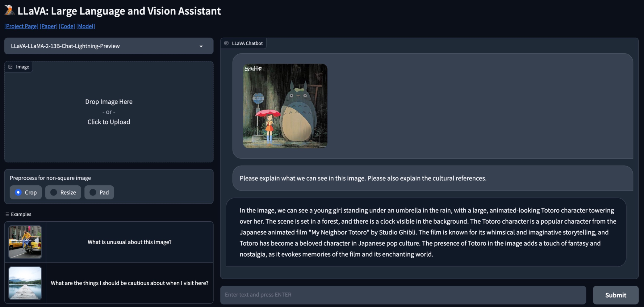The width and height of the screenshot is (644, 307).
Task: Choose the 'What is unusual about this image?' example
Action: pyautogui.click(x=130, y=242)
